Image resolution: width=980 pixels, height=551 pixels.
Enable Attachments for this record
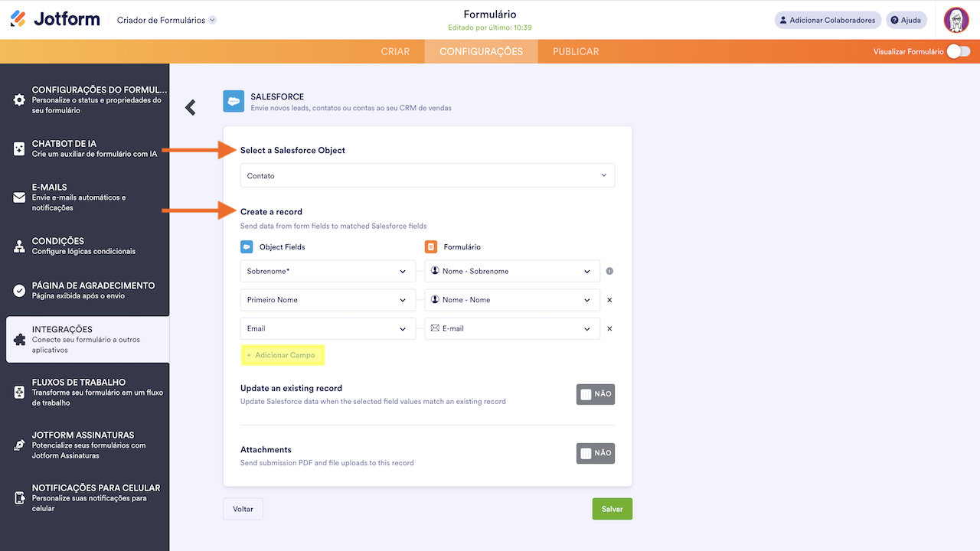[596, 453]
